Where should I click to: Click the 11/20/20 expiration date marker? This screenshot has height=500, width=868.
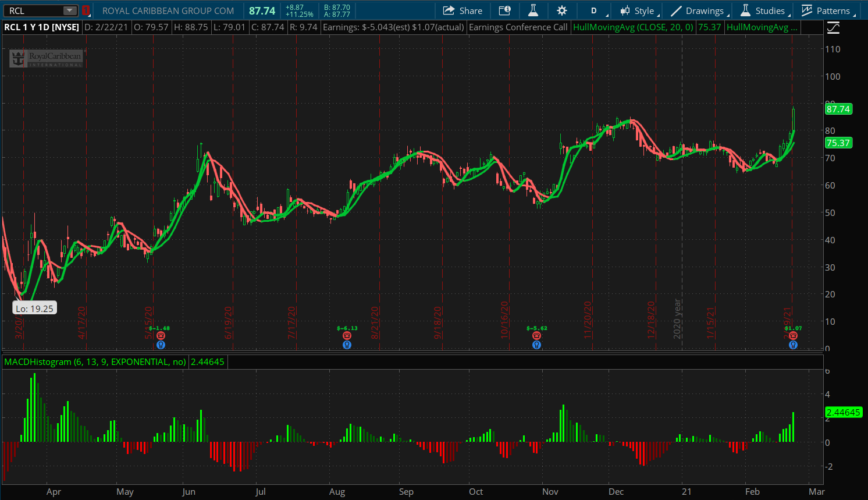(588, 320)
